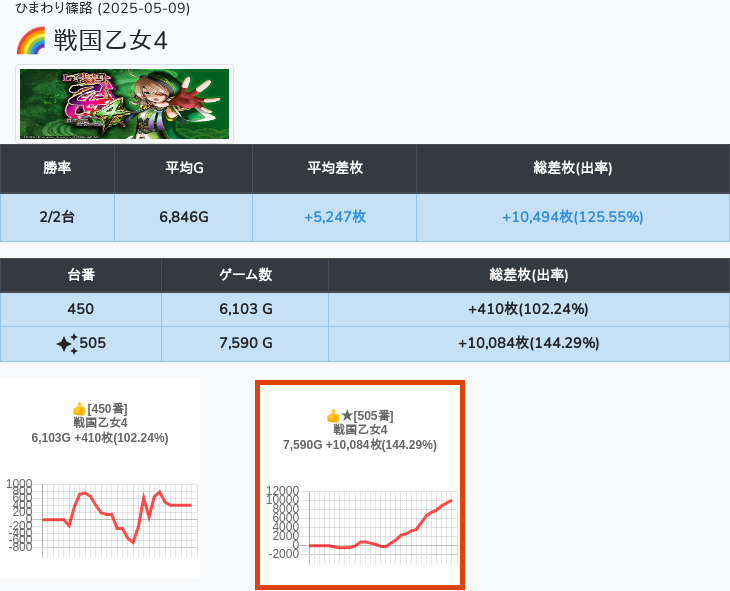Click the ゲーム数 column header
The height and width of the screenshot is (591, 730).
[245, 275]
